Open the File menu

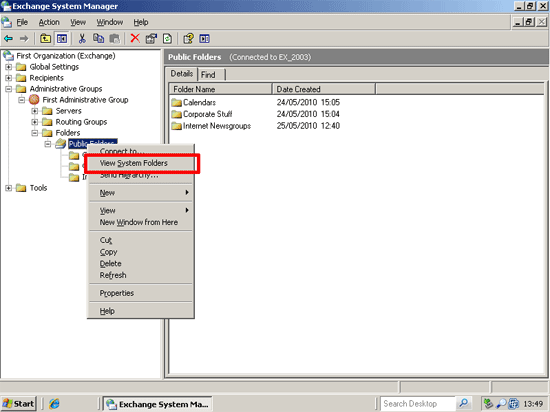click(x=22, y=22)
